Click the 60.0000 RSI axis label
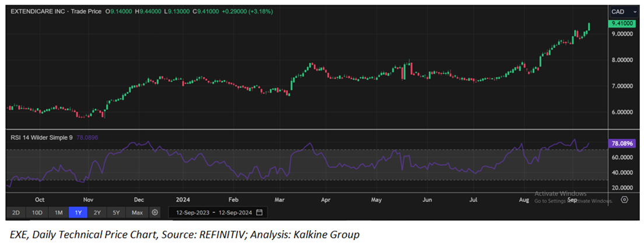 [x=621, y=157]
